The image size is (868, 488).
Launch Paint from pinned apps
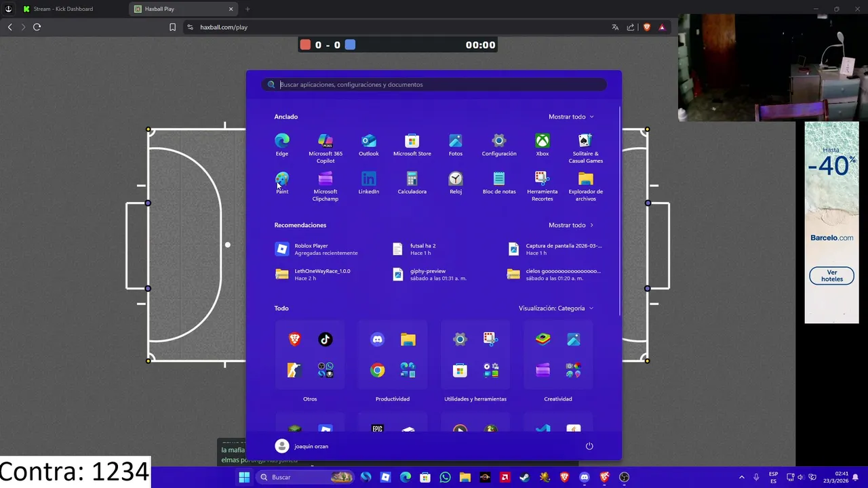282,182
